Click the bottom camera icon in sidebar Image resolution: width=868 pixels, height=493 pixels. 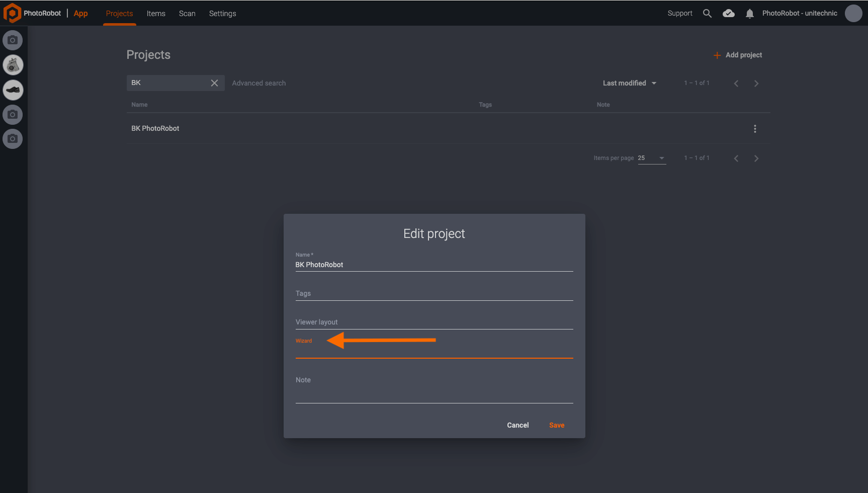point(13,139)
